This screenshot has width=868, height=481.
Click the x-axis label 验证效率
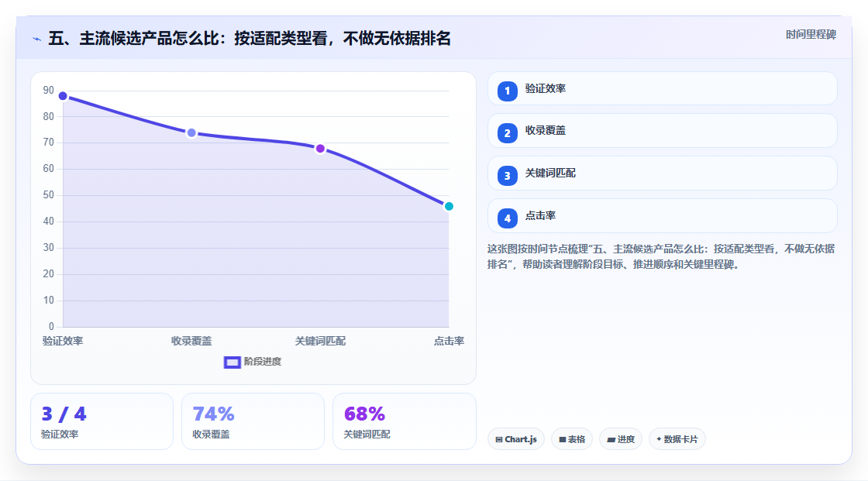[x=63, y=341]
